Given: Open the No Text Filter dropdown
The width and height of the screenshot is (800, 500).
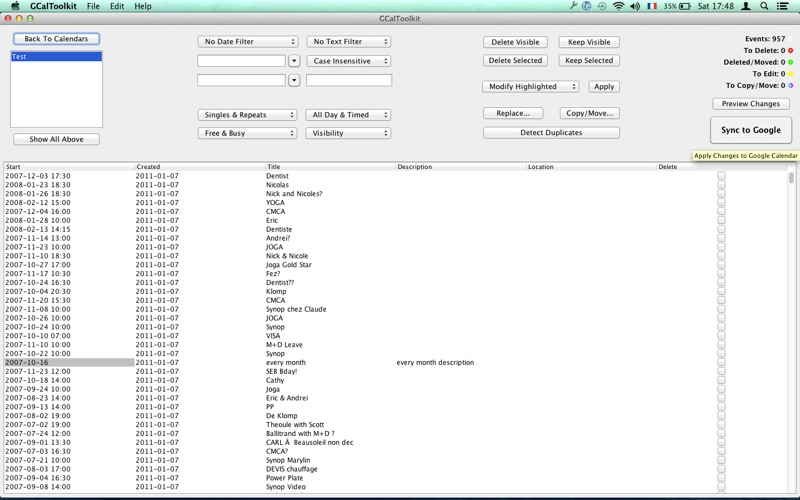Looking at the screenshot, I should pyautogui.click(x=348, y=42).
